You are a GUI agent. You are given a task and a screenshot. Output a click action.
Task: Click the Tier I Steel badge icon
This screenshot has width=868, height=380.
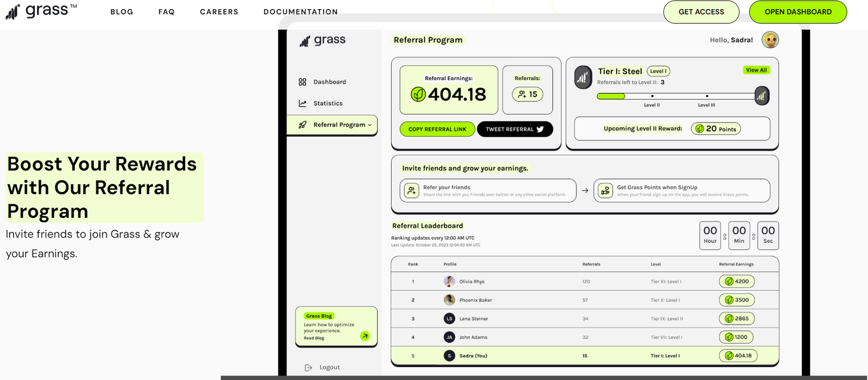click(583, 78)
